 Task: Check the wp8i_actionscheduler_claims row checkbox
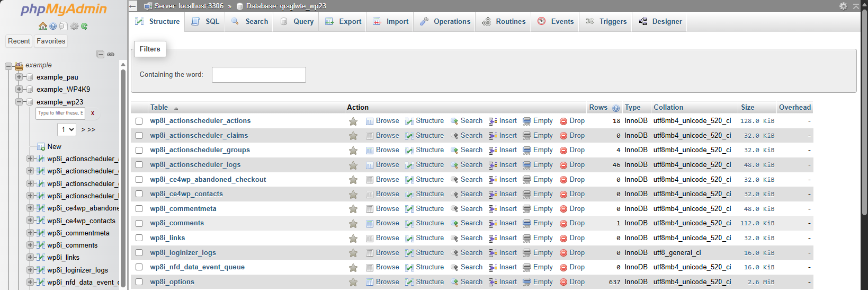coord(139,136)
